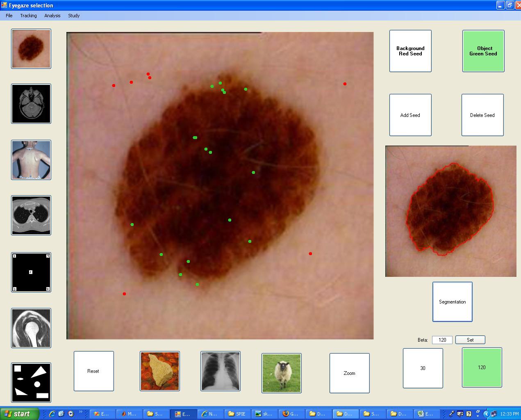Load the chest CT scan thumbnail
Image resolution: width=521 pixels, height=420 pixels.
tap(31, 215)
